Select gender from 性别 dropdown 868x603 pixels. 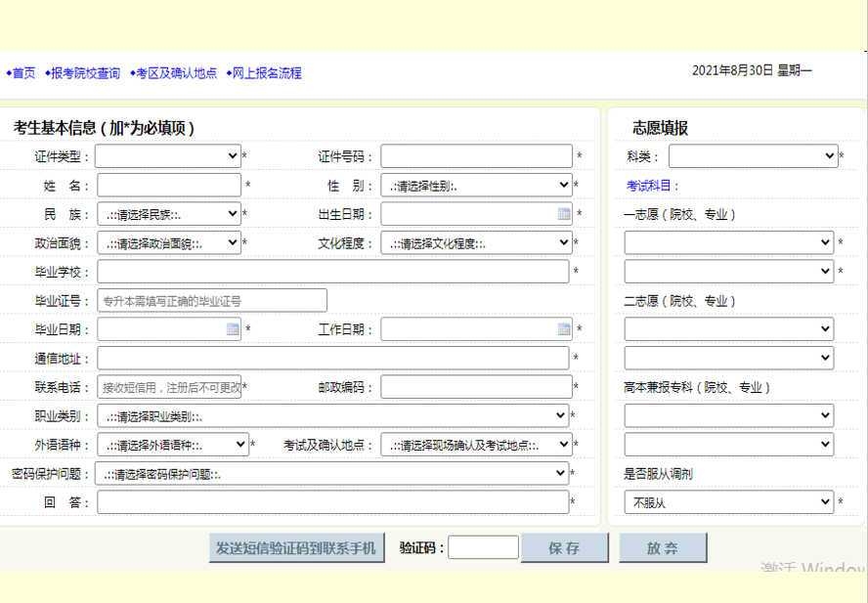pyautogui.click(x=476, y=185)
